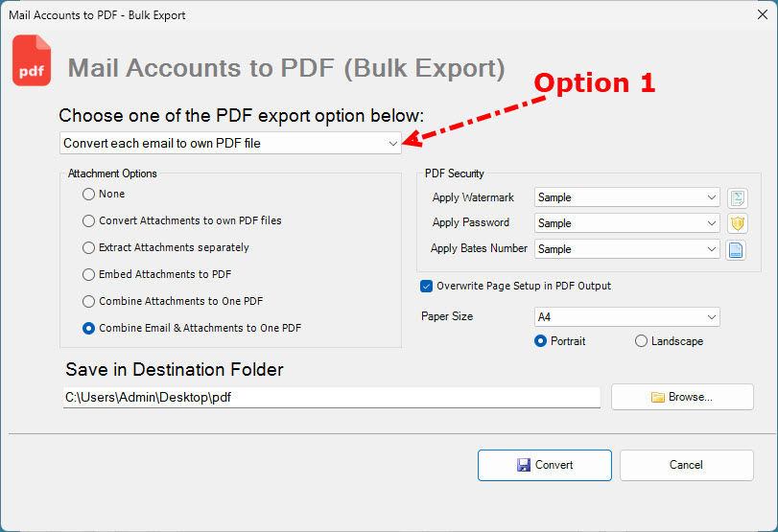Image resolution: width=778 pixels, height=532 pixels.
Task: Select the None attachment option
Action: (x=89, y=194)
